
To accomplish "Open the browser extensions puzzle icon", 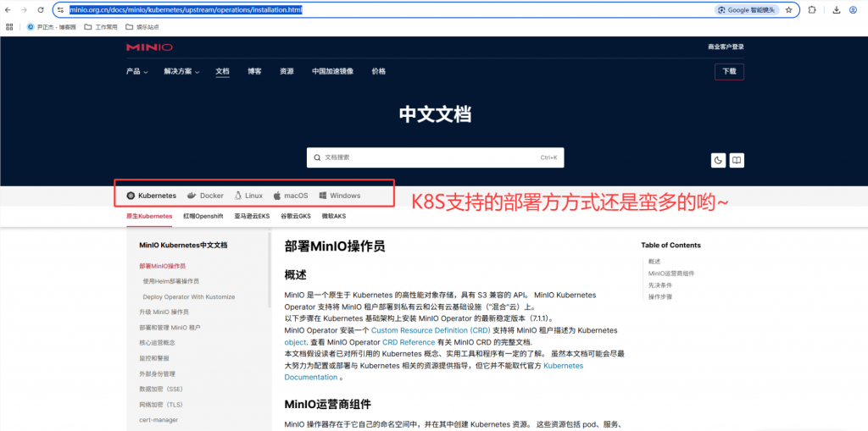I will pos(812,10).
